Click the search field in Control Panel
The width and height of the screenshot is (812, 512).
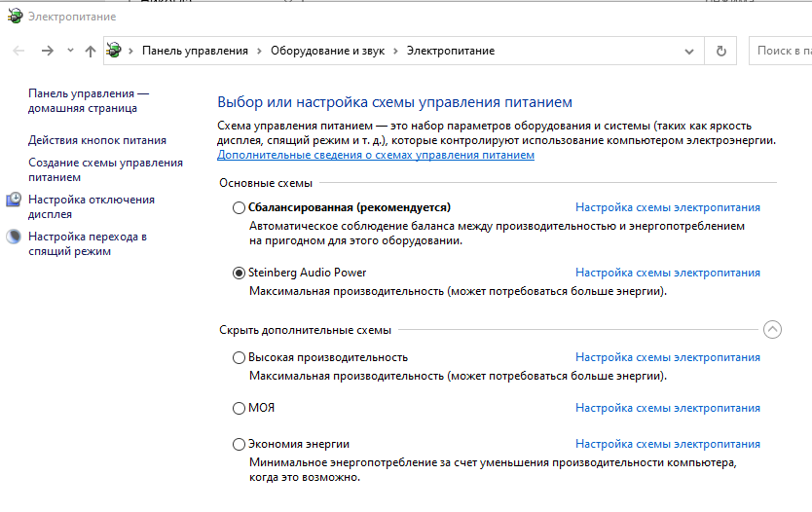click(781, 51)
